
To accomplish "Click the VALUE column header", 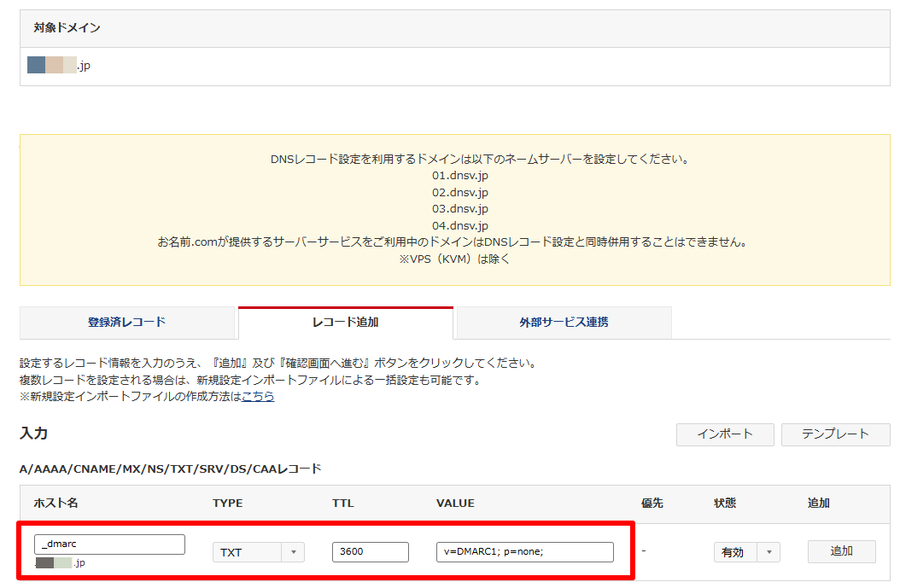I will [x=455, y=504].
